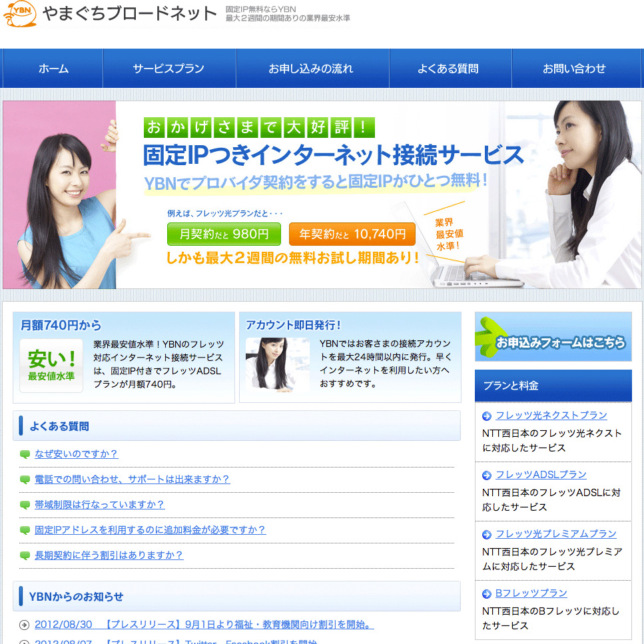This screenshot has width=644, height=644.
Task: Click the 固定IP無料ならYBN tagline text
Action: point(260,9)
